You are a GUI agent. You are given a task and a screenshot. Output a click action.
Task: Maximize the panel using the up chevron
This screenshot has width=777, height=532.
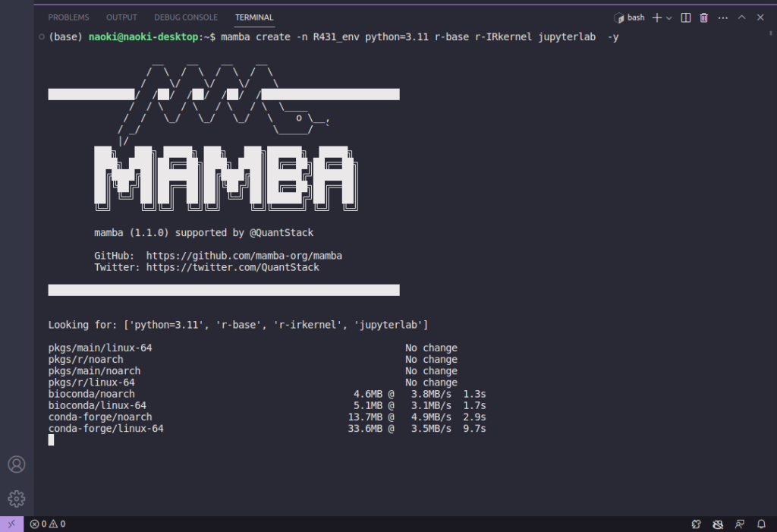(x=742, y=17)
